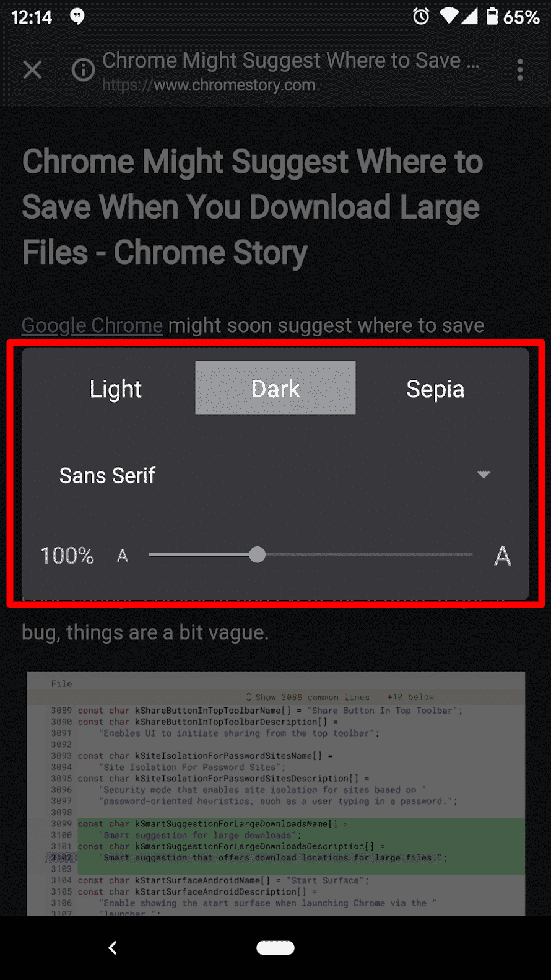Tap the alarm clock status bar icon
551x980 pixels.
(x=421, y=17)
